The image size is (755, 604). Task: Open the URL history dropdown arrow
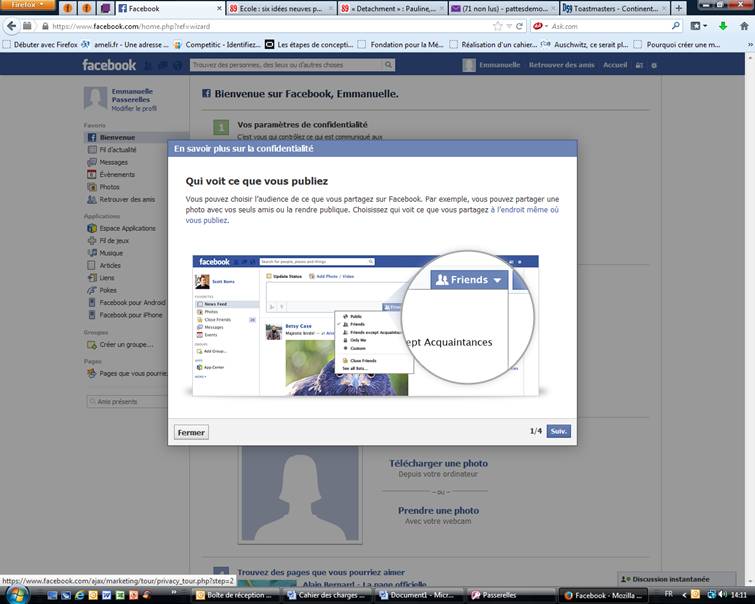[508, 26]
